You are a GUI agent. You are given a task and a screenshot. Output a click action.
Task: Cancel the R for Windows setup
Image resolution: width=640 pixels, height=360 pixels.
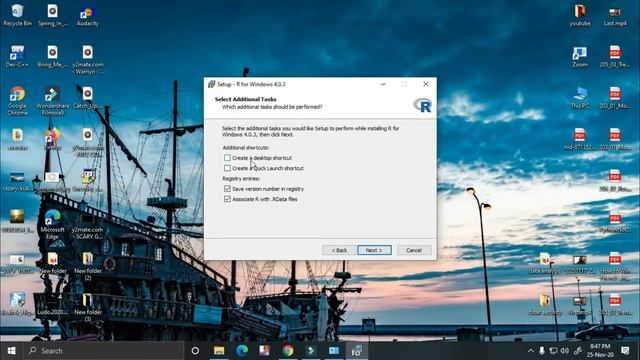pos(414,250)
